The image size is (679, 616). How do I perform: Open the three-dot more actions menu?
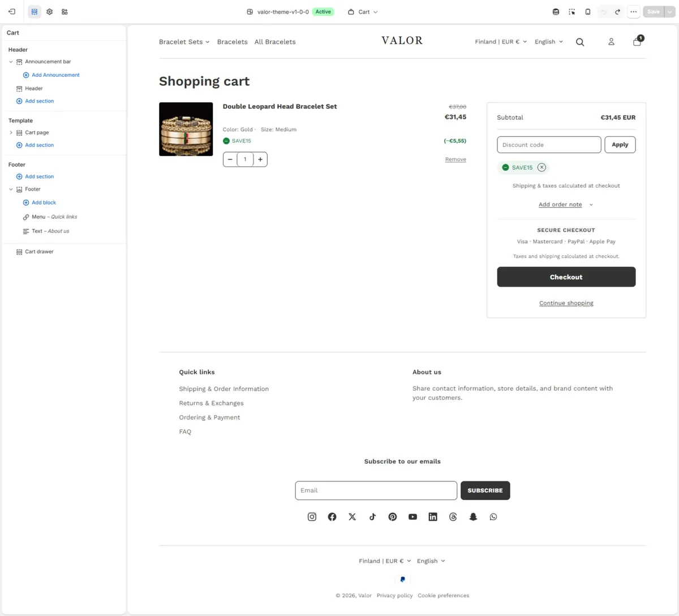pos(634,11)
